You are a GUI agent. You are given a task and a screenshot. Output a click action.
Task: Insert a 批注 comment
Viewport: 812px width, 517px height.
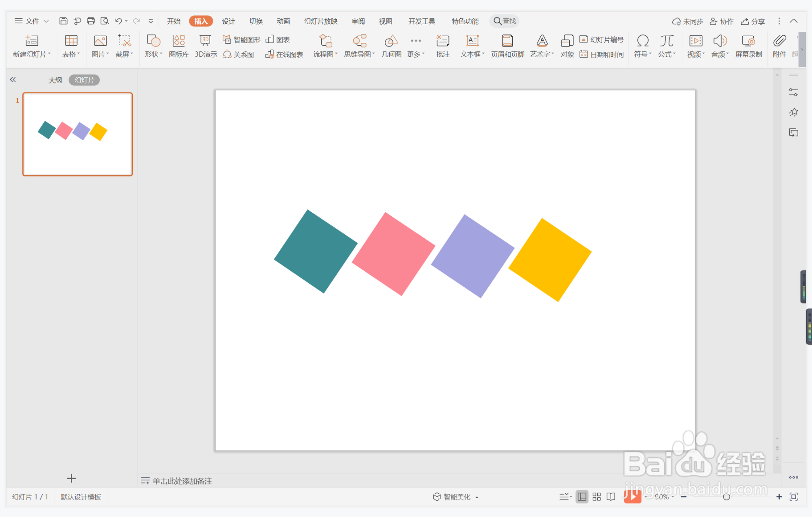click(x=443, y=46)
